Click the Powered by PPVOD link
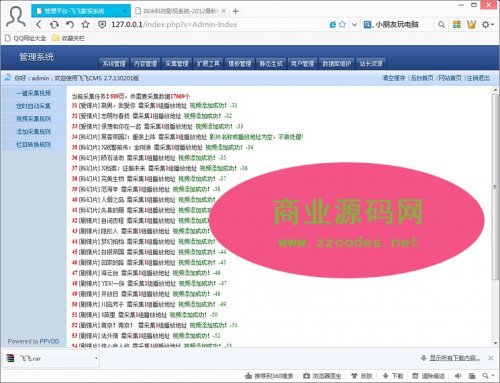Screen dimensions: 500x383 [x=33, y=341]
